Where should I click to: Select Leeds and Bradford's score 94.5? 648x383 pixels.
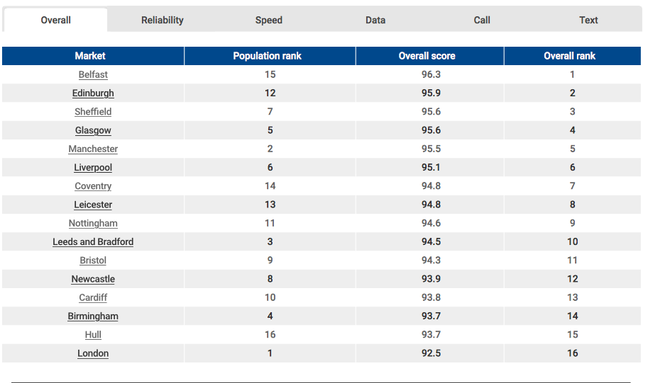coord(431,242)
